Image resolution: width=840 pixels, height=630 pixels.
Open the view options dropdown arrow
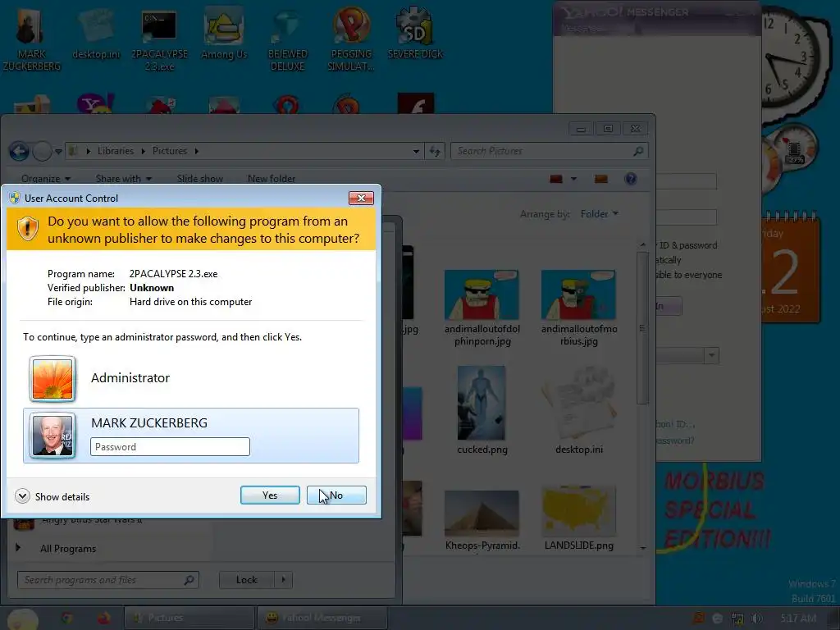573,179
